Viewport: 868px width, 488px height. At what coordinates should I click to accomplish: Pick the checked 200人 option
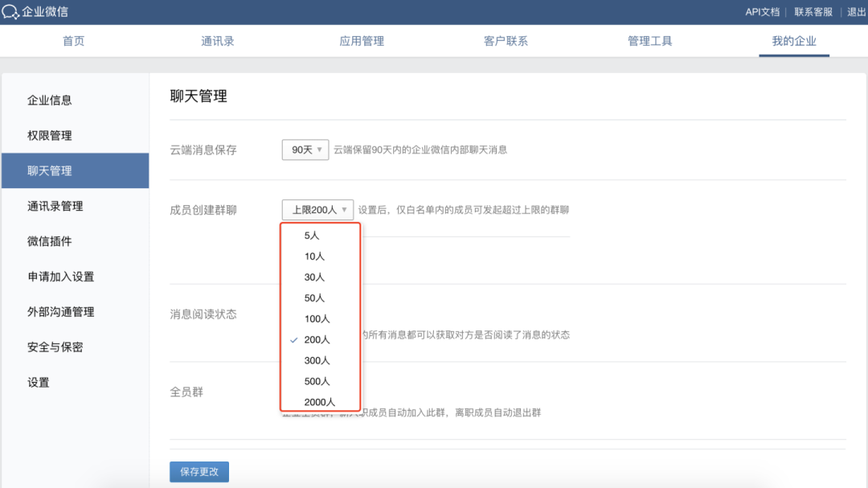pyautogui.click(x=317, y=339)
